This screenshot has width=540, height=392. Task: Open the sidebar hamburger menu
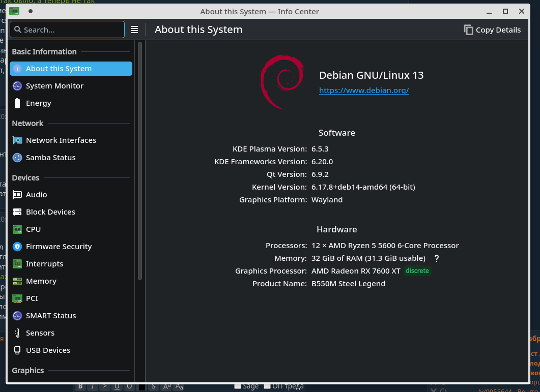coord(134,29)
